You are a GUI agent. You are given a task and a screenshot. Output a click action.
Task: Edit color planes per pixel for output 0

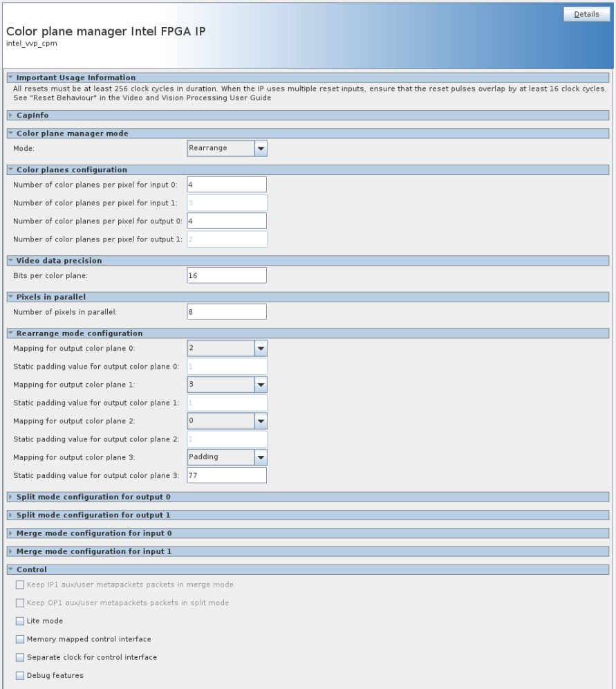point(227,221)
